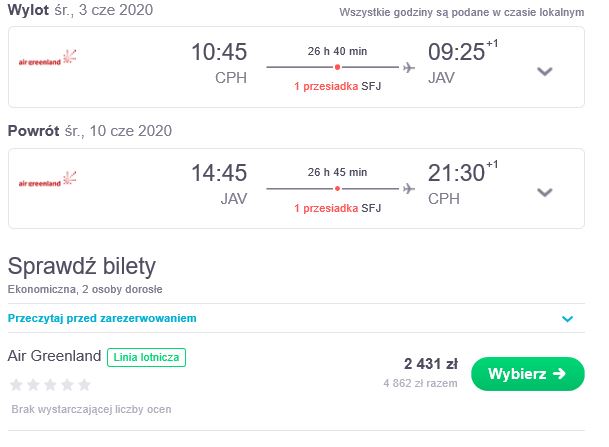Screen dimensions: 609x447
Task: Click the 21:30 CPH arrival time
Action: click(x=456, y=173)
